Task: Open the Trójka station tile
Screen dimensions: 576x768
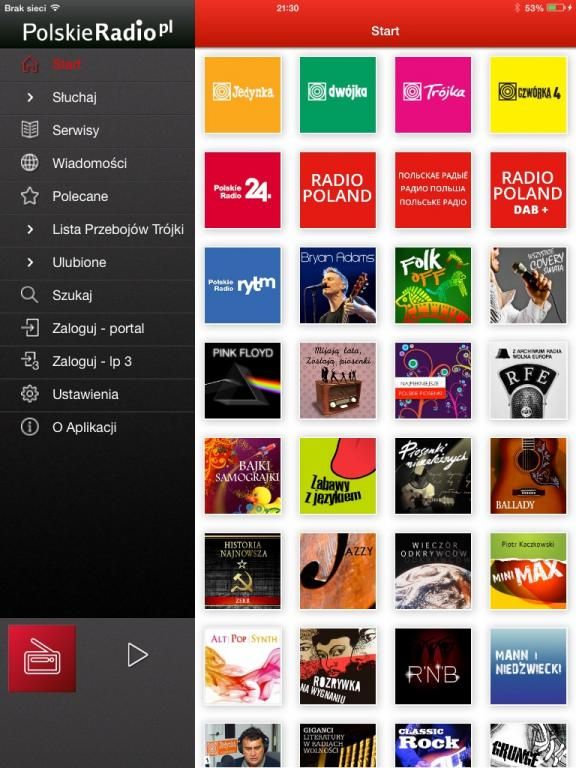Action: tap(433, 95)
